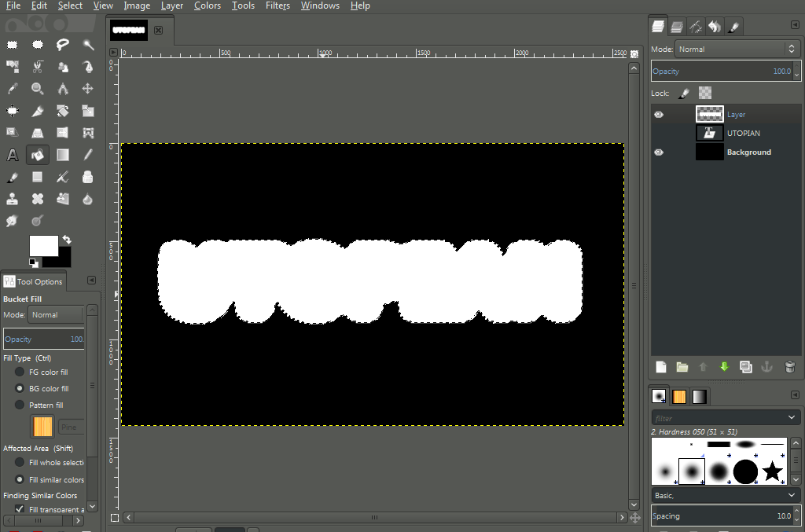Select the Flip tool

[x=63, y=133]
